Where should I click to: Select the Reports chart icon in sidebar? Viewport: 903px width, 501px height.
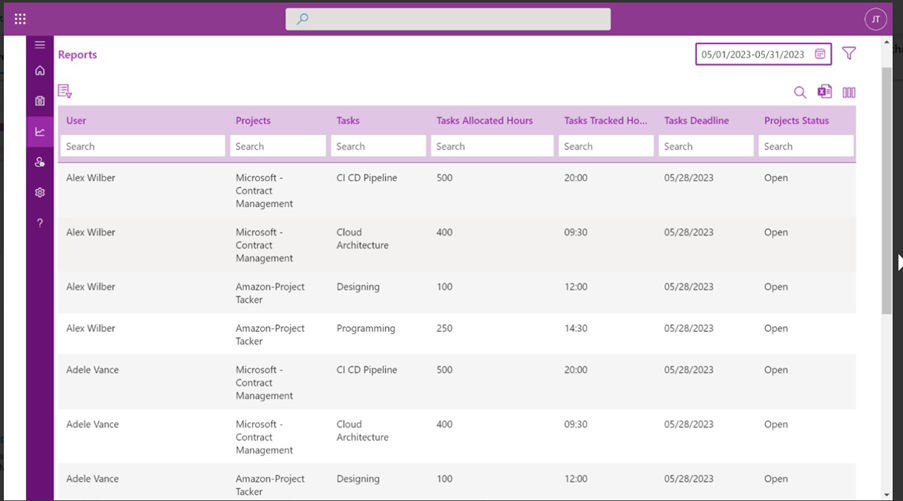tap(40, 131)
